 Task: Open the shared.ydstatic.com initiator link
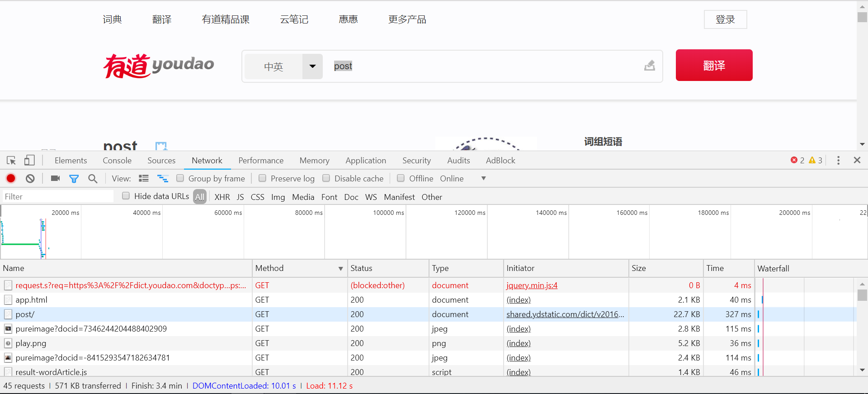565,314
